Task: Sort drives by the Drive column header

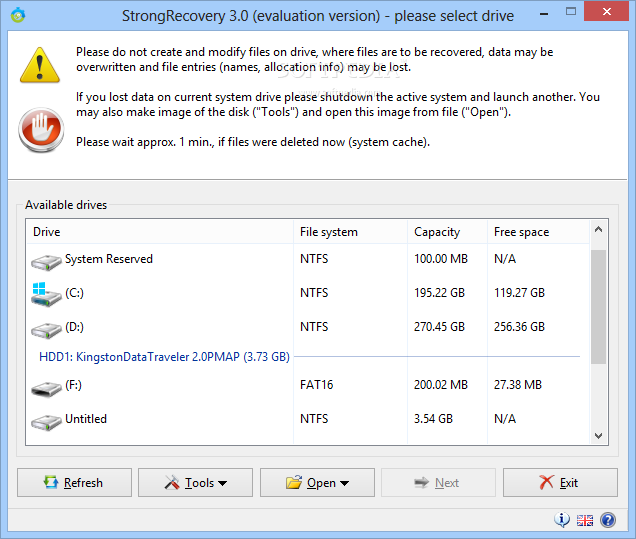Action: click(x=160, y=232)
